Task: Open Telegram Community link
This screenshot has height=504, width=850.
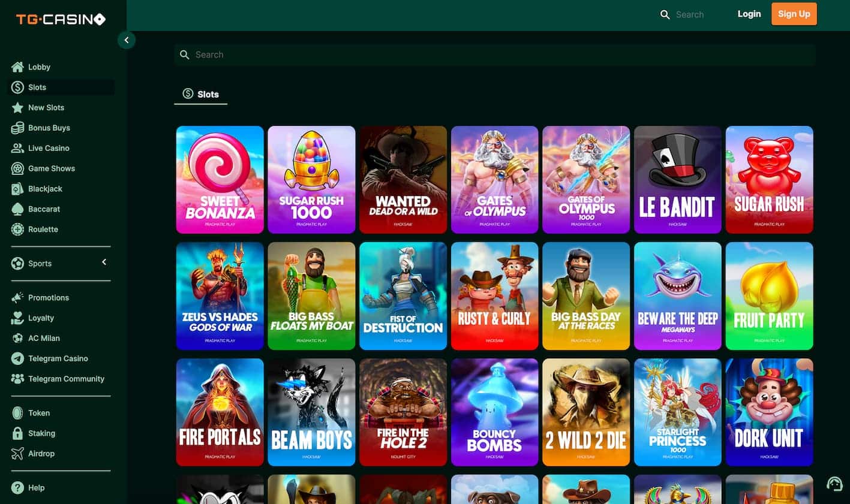Action: coord(66,379)
